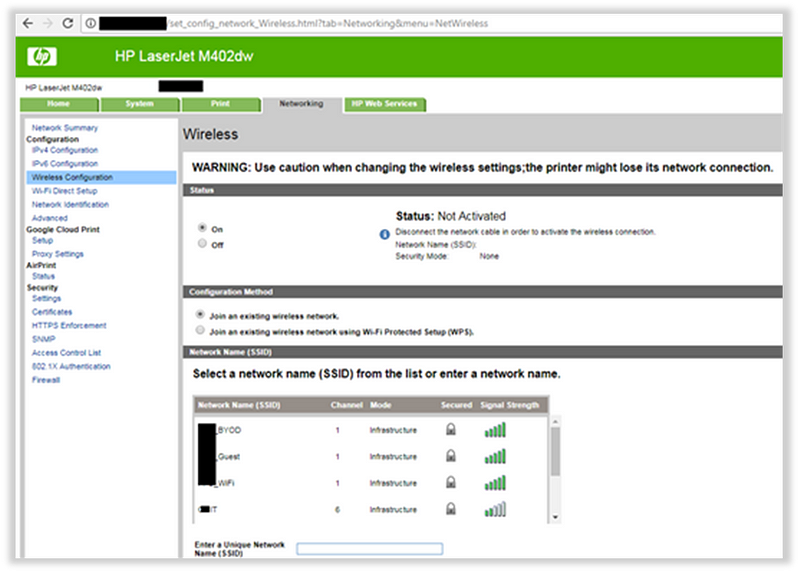Open Wi-Fi Direct Setup link

point(64,191)
